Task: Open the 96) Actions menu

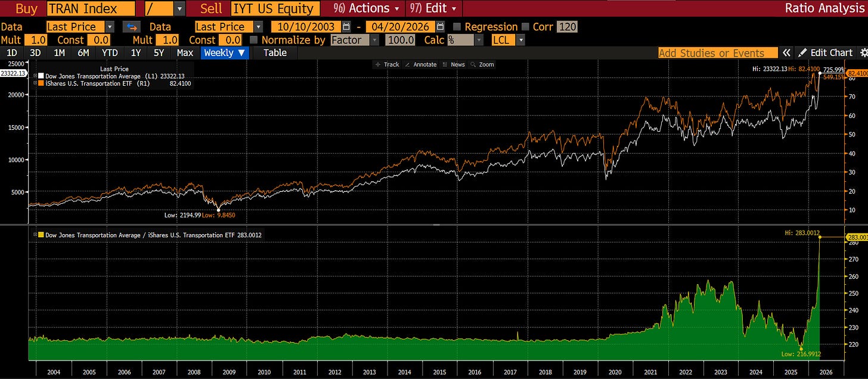Action: 366,8
